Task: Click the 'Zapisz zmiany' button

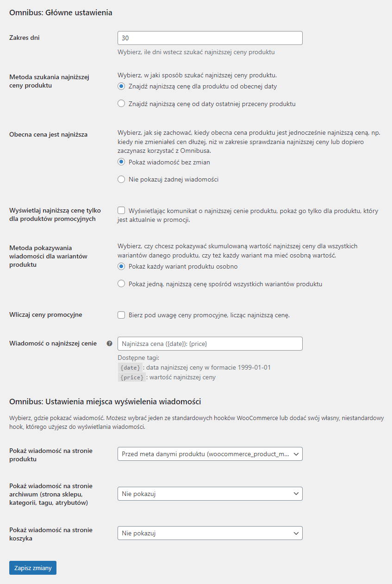Action: point(33,568)
